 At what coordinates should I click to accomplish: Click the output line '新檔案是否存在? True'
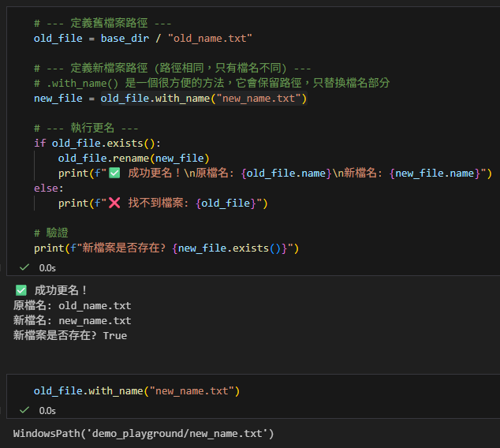coord(70,335)
